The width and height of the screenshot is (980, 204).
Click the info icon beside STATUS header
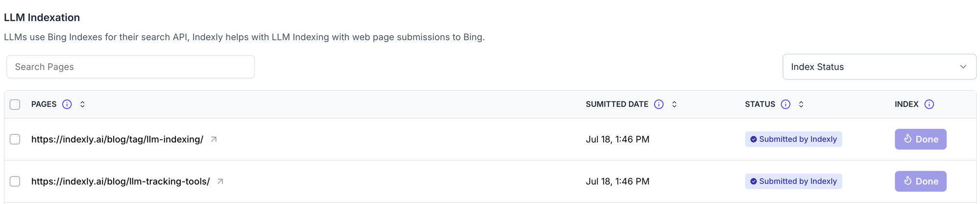click(x=785, y=104)
